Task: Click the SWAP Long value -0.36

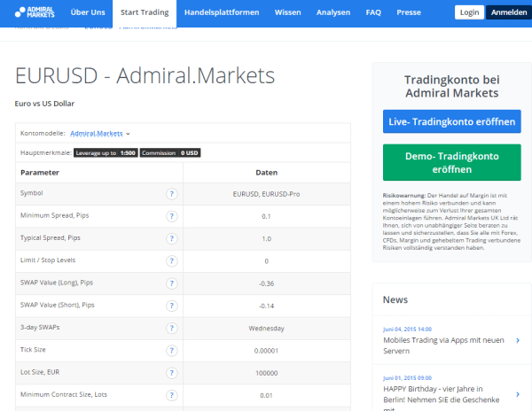Action: [x=266, y=283]
